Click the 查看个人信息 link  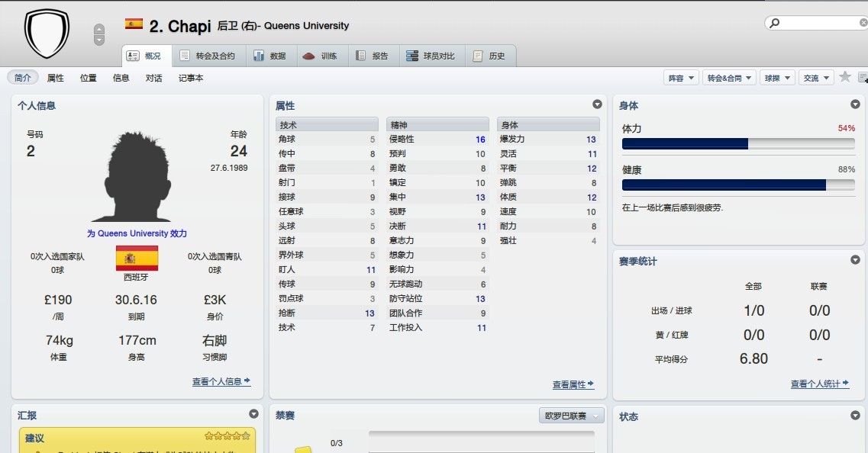tap(221, 381)
